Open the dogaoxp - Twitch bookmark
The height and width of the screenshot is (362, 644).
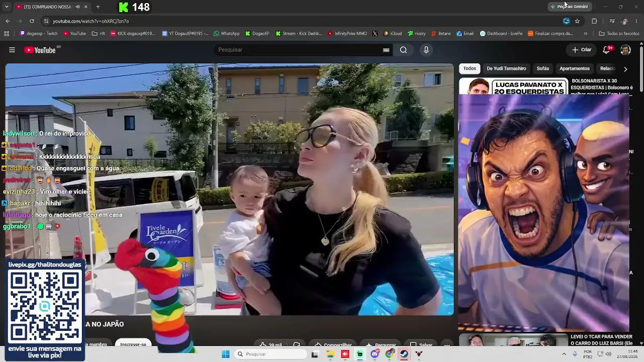click(39, 34)
